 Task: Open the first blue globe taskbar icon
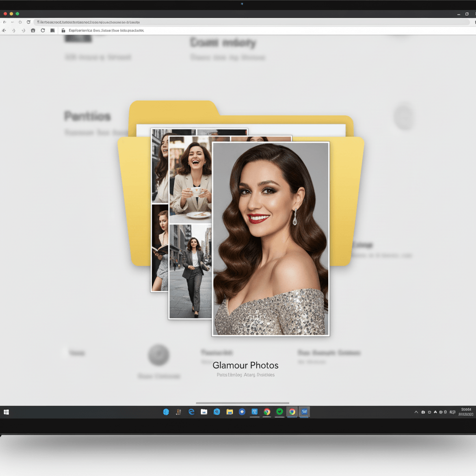(166, 412)
